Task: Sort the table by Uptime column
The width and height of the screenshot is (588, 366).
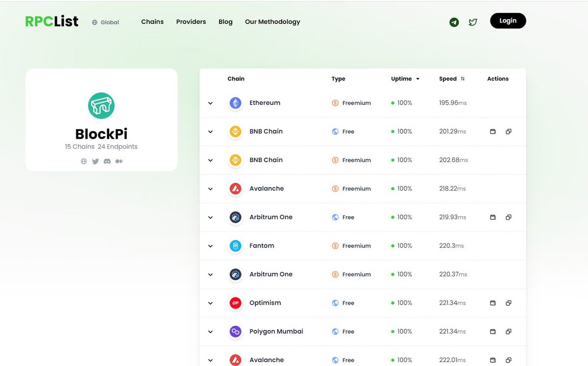Action: 405,78
